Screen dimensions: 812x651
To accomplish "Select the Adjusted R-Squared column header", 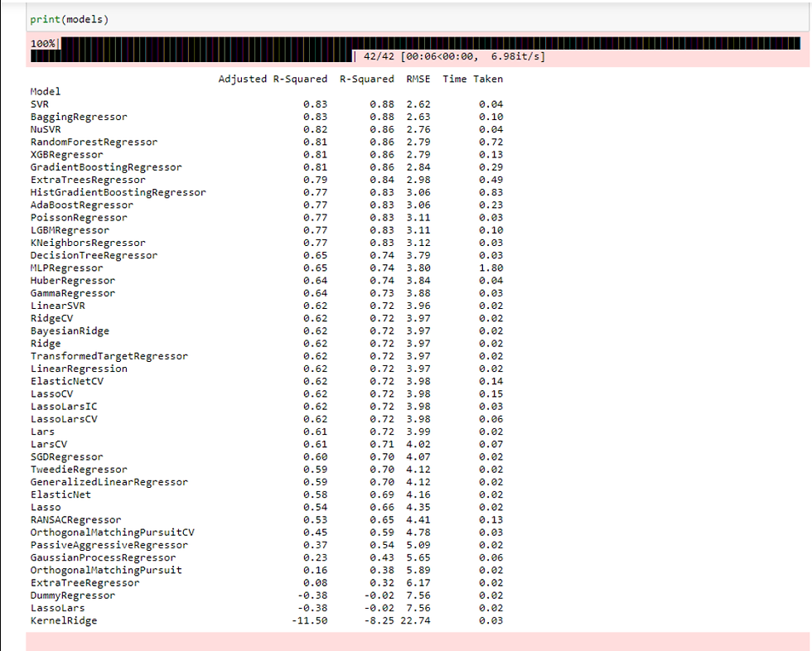I will [273, 80].
